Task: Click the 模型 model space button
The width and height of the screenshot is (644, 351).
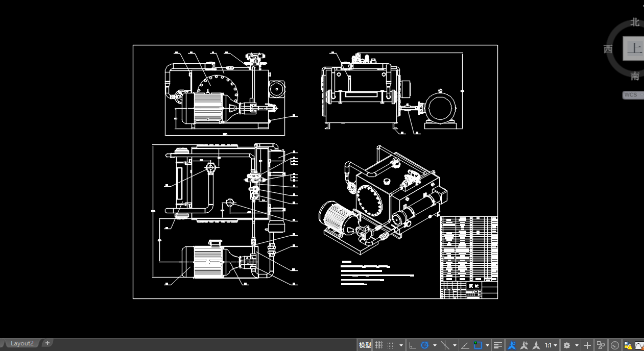Action: tap(365, 345)
